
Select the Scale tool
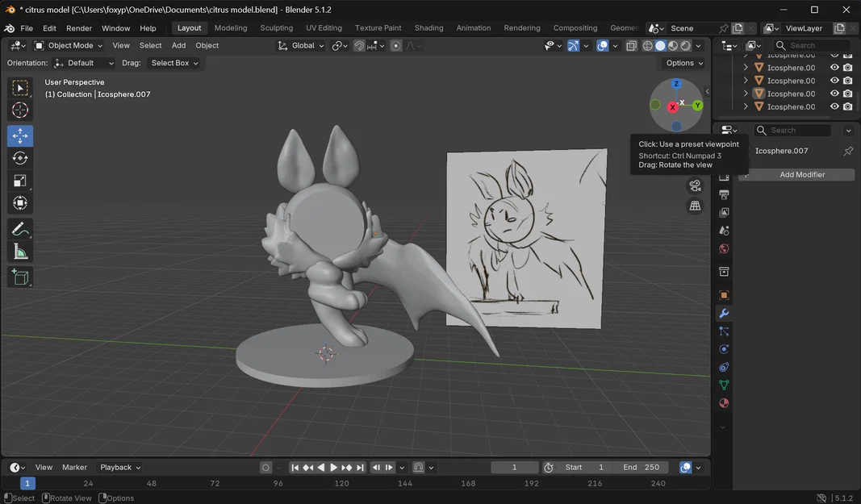click(20, 181)
